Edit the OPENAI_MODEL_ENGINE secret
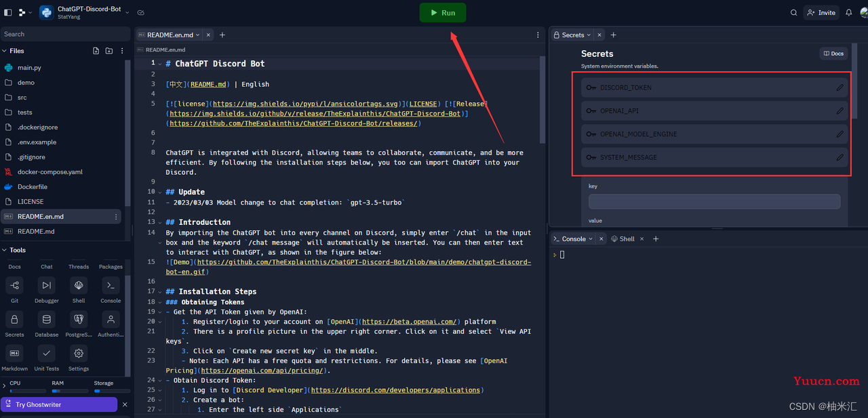868x418 pixels. [x=840, y=134]
